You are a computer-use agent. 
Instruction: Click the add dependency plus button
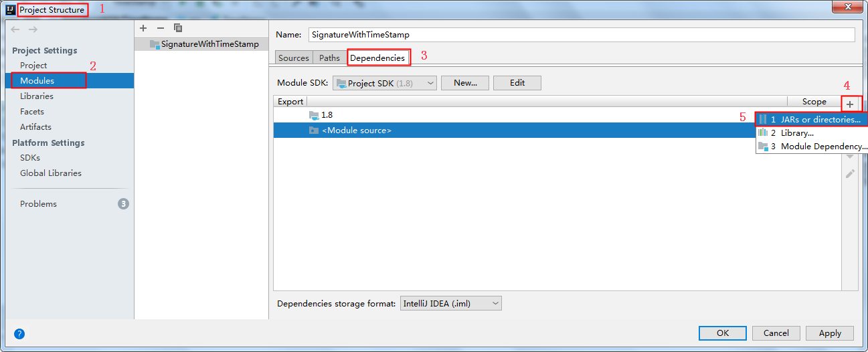(x=850, y=104)
